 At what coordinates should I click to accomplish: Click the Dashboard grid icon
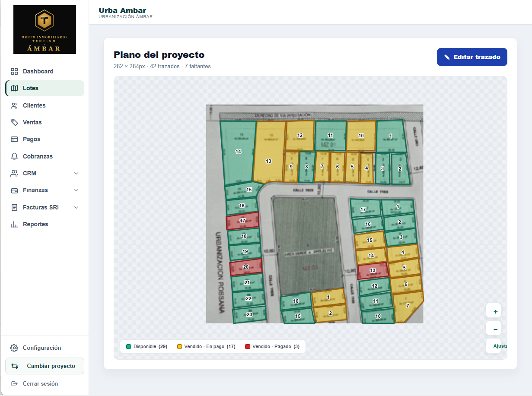[x=14, y=71]
